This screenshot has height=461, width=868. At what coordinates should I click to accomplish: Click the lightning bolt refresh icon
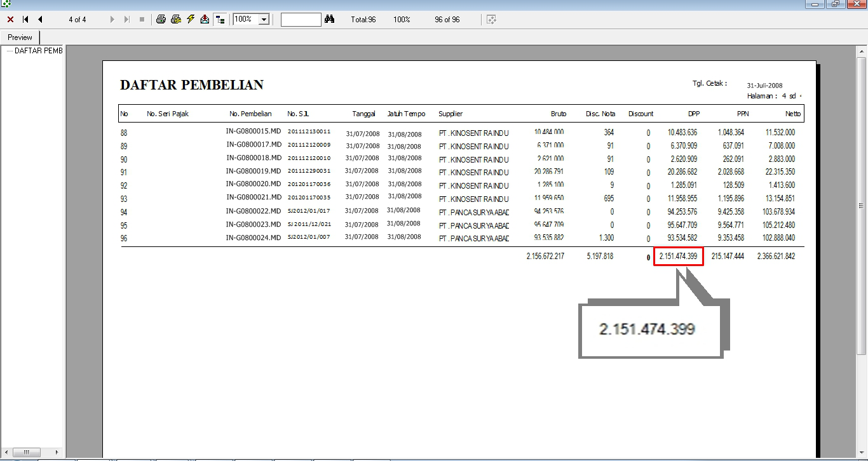[191, 20]
